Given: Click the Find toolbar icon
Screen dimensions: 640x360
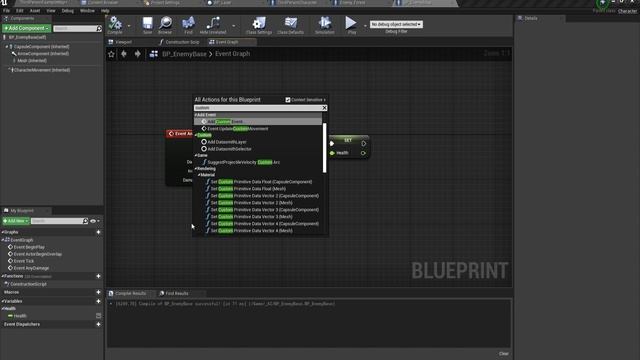Looking at the screenshot, I should point(188,24).
